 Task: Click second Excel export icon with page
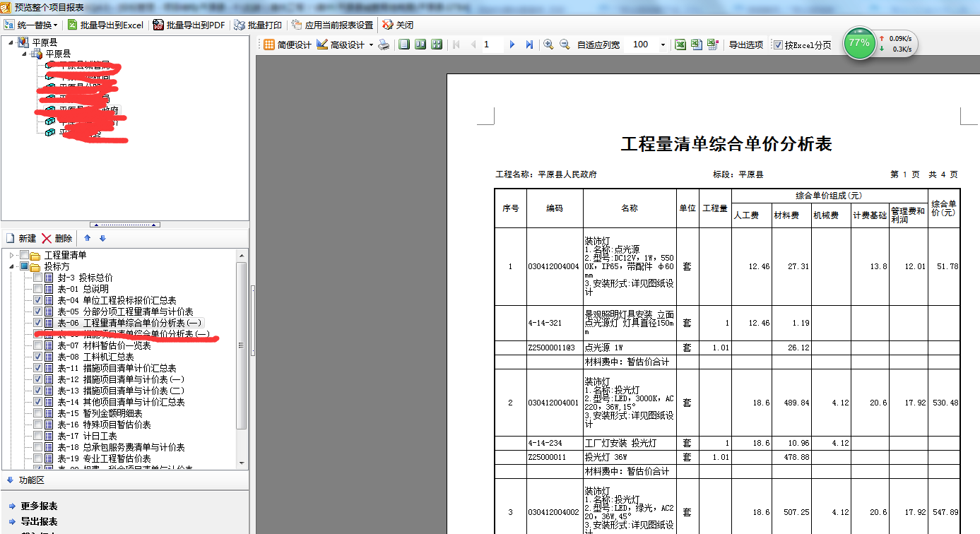coord(697,44)
